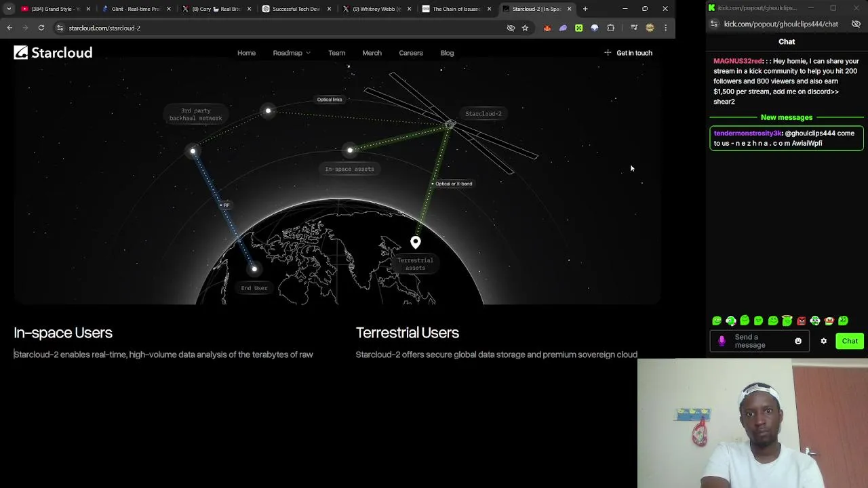Insert the red mushroom-cap emote
The width and height of the screenshot is (868, 488).
[829, 321]
